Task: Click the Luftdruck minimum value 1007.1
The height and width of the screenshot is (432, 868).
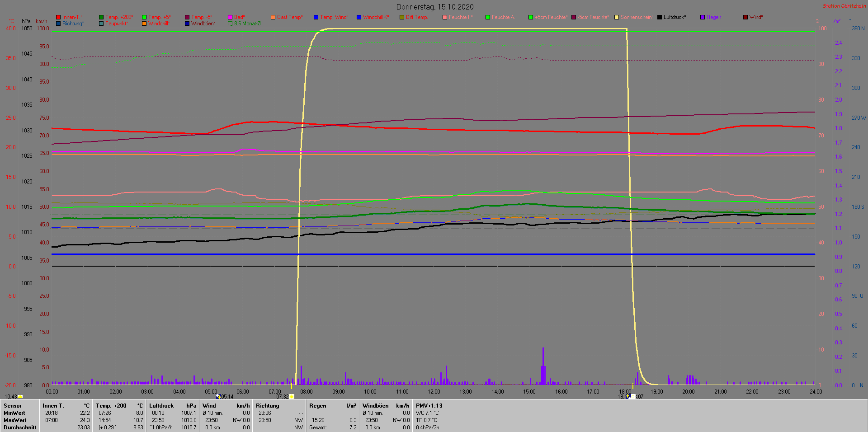Action: 189,413
